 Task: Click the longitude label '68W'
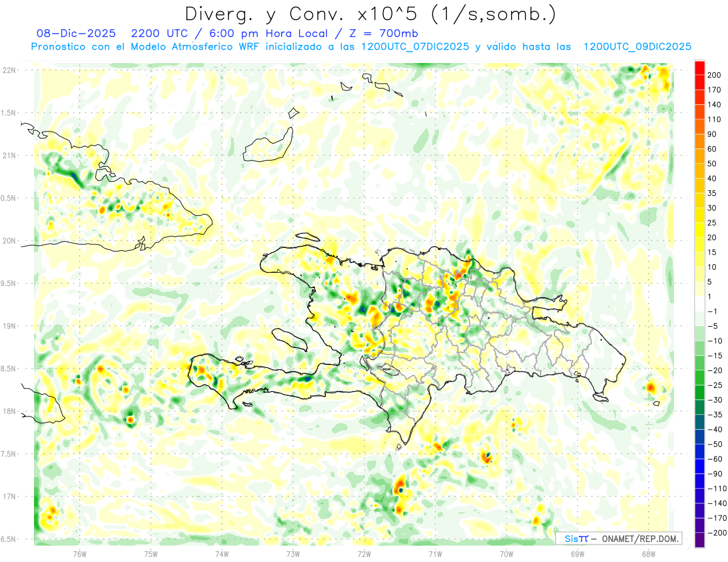[649, 554]
